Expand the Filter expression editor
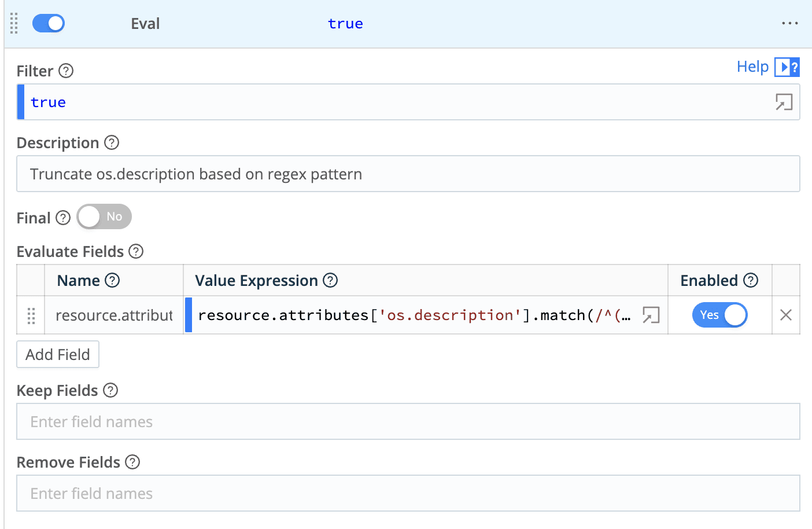The width and height of the screenshot is (812, 529). pos(784,102)
